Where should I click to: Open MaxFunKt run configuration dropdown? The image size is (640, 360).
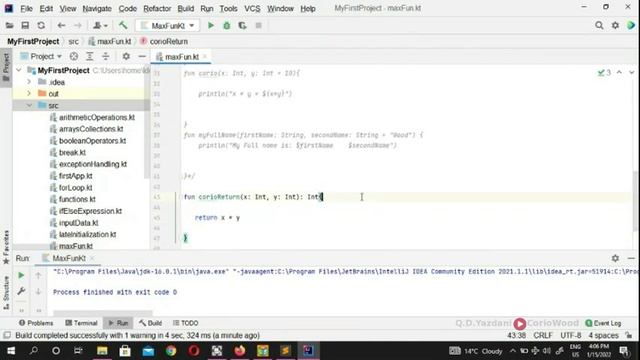pyautogui.click(x=168, y=25)
